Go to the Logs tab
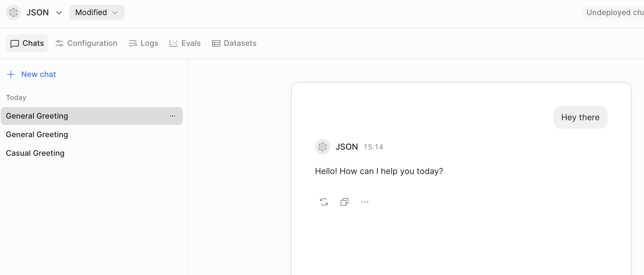Screen dimensions: 644x275 (143, 43)
